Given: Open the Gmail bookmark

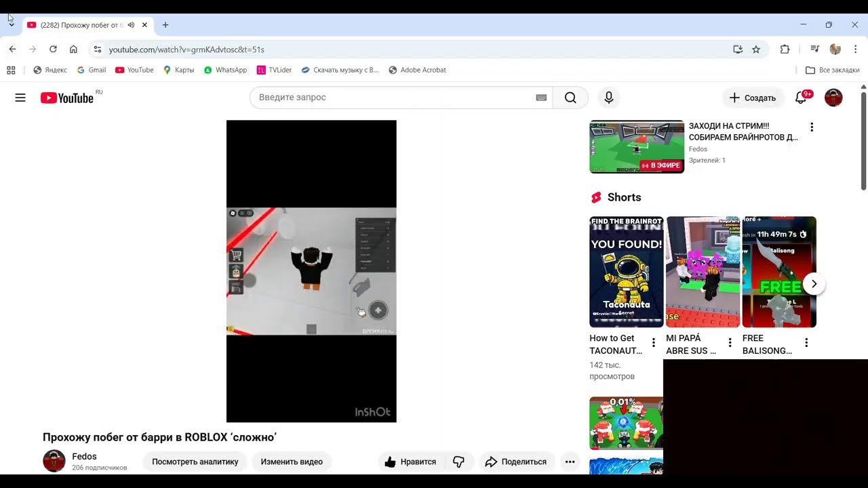Looking at the screenshot, I should (92, 70).
